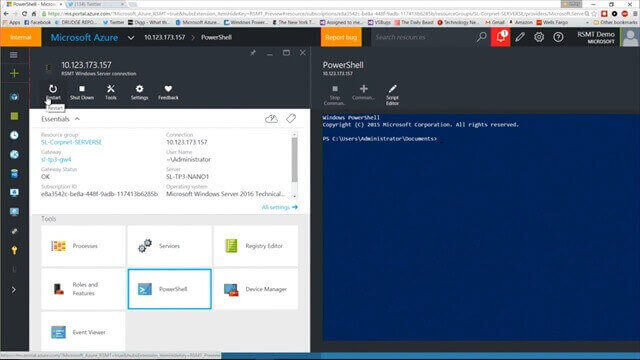
Task: Open the All settings link
Action: click(x=280, y=207)
